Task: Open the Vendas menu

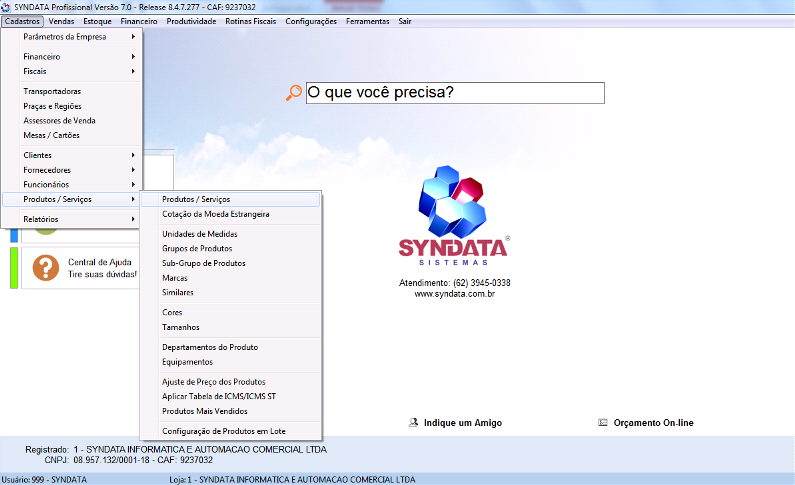Action: tap(61, 21)
